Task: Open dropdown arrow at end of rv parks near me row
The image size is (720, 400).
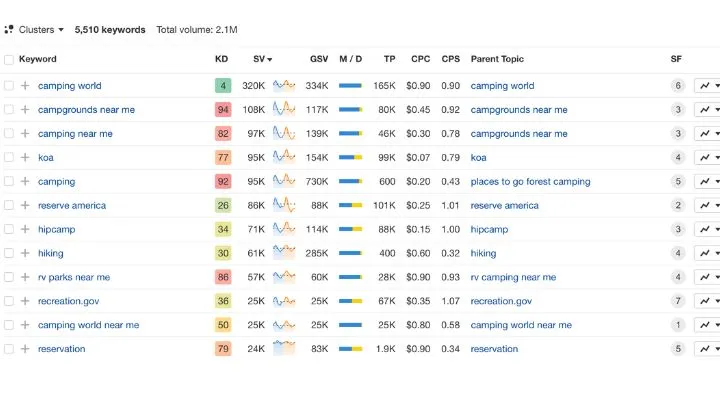Action: click(717, 277)
